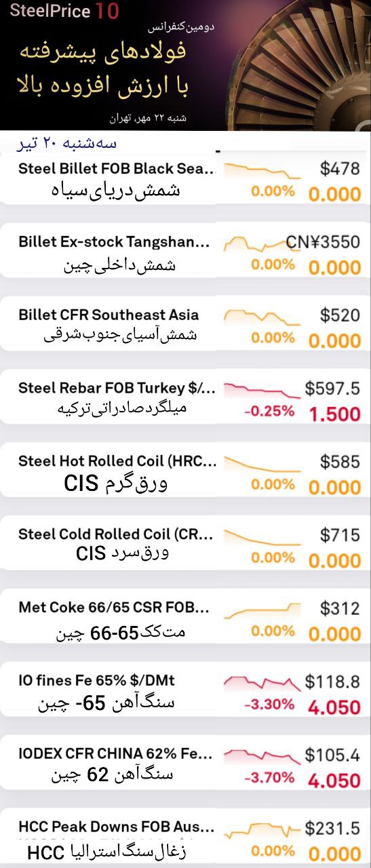The width and height of the screenshot is (371, 868).
Task: Open the Steel Billet FOB Black Sea sparkline chart
Action: coord(262,170)
